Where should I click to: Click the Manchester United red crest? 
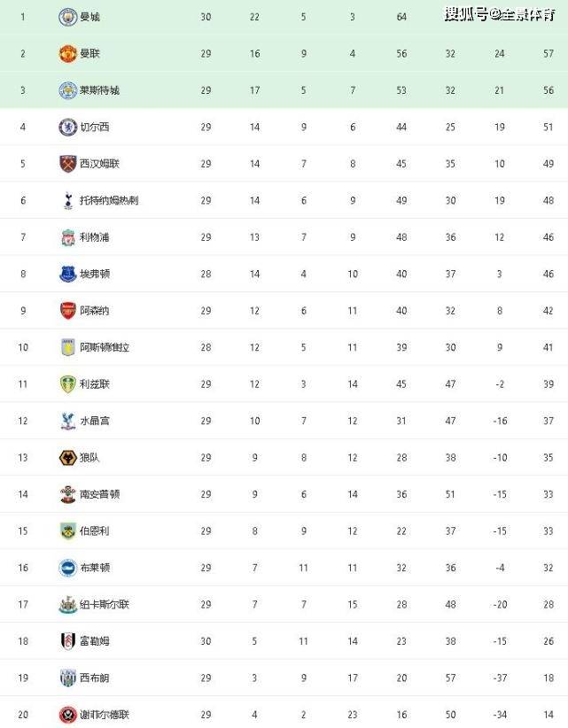click(x=68, y=54)
